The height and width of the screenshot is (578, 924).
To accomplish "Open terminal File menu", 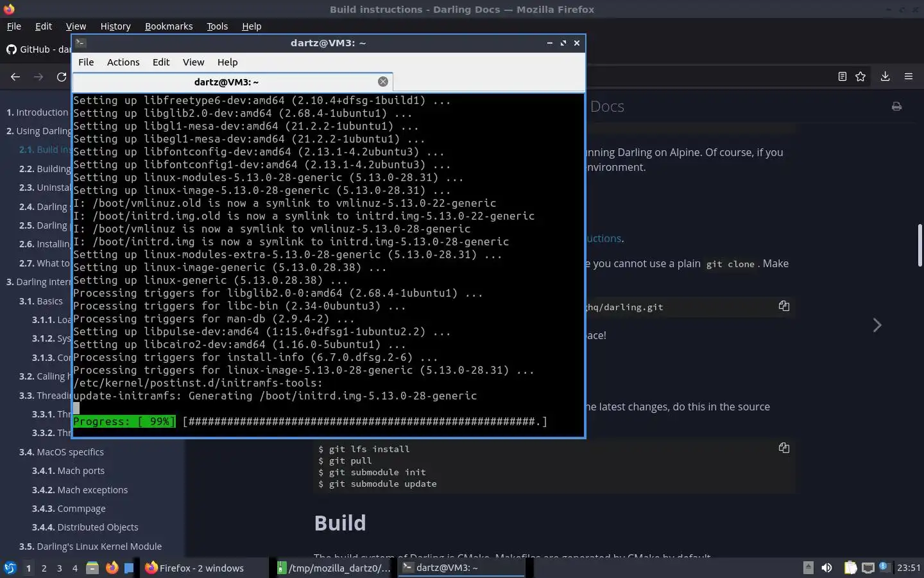I will pos(86,62).
